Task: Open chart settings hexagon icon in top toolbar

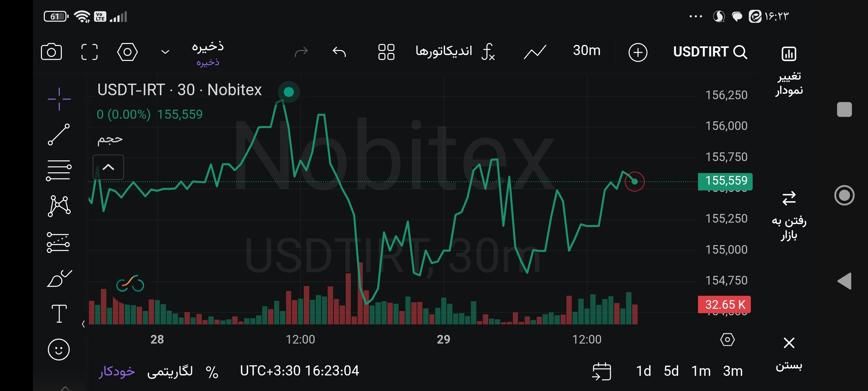Action: [x=127, y=52]
